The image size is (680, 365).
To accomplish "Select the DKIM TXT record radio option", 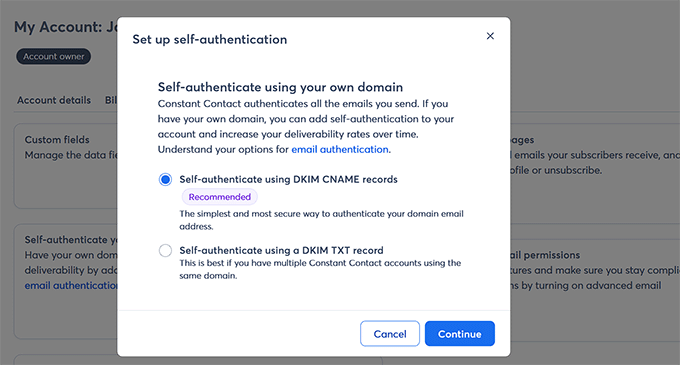I will 165,251.
